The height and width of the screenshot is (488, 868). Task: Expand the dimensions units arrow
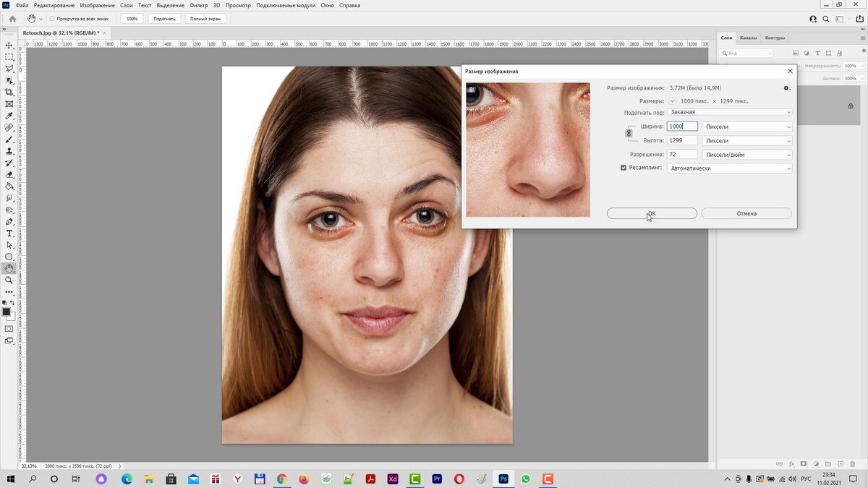click(x=673, y=101)
